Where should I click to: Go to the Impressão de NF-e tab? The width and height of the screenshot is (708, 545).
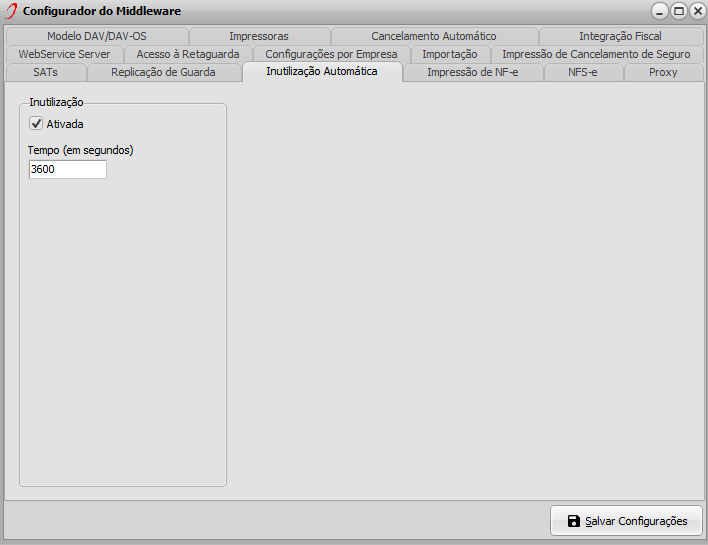click(472, 72)
